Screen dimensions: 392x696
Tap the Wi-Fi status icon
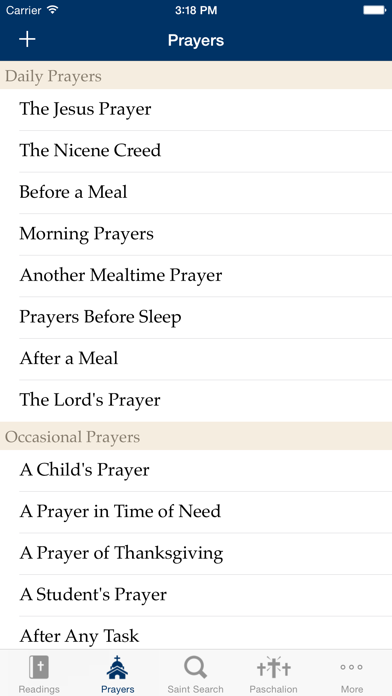click(x=53, y=10)
